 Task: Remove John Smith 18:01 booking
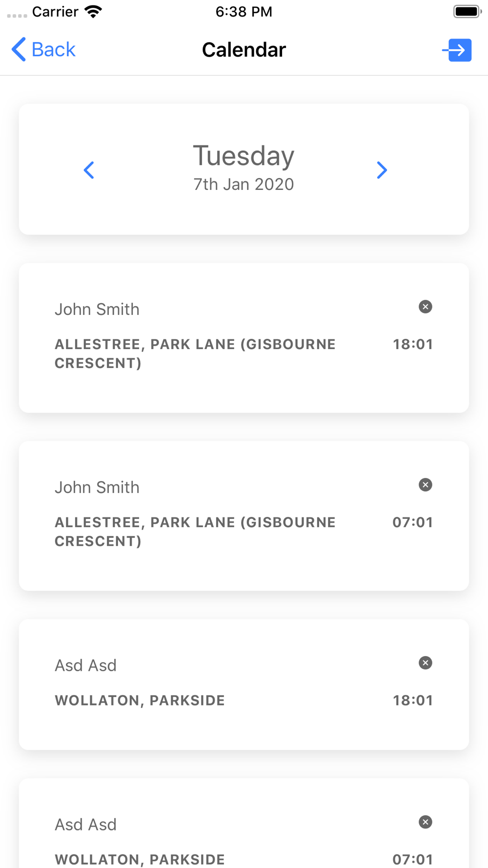pyautogui.click(x=426, y=307)
